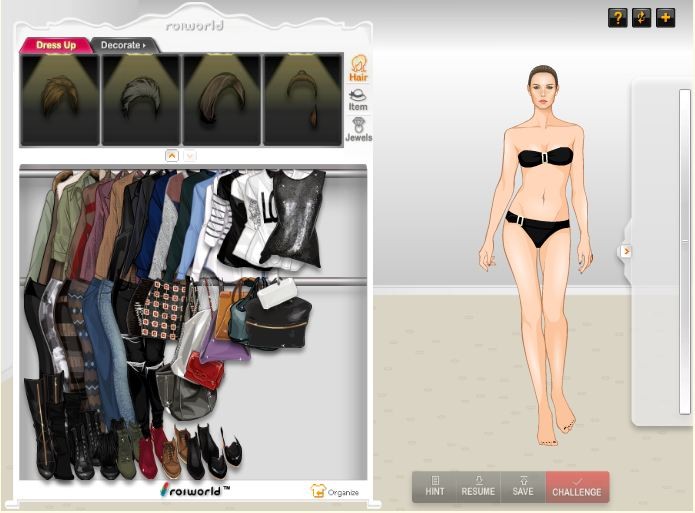Click the right panel vertical scrollbar
The height and width of the screenshot is (513, 695).
point(684,250)
